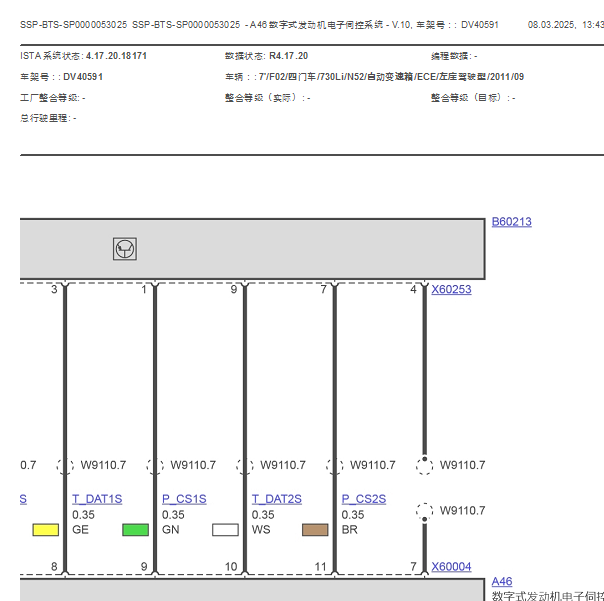The width and height of the screenshot is (604, 601).
Task: Click the upper dashed shield circle below X60253 pin 4
Action: coord(424,466)
